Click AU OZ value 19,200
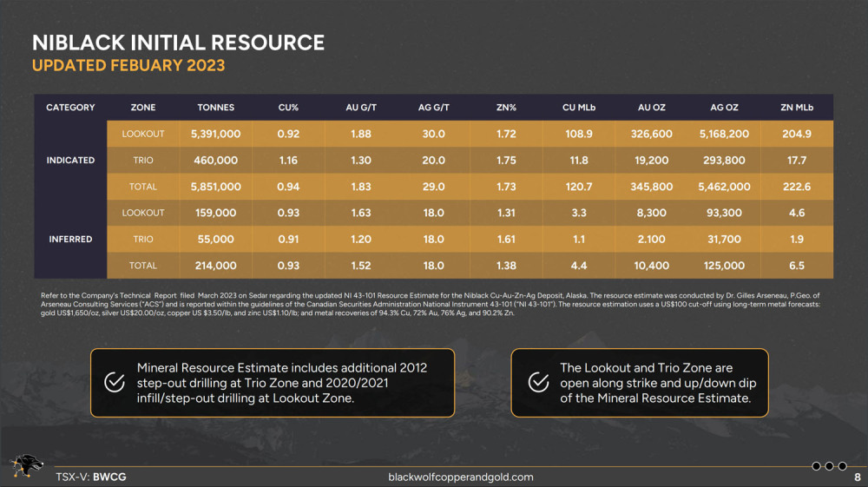This screenshot has width=868, height=487. (652, 160)
